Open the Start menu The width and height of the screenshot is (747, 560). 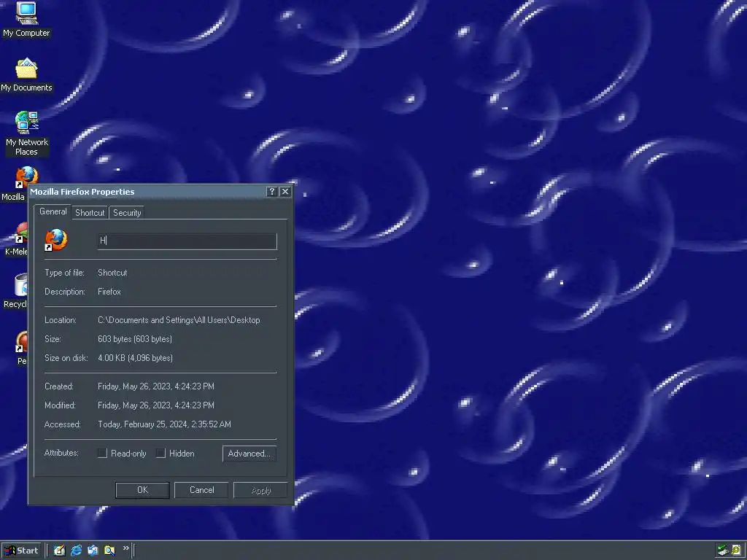[x=21, y=551]
